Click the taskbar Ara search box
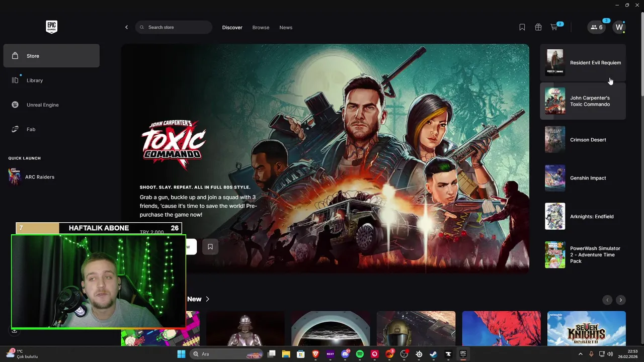The height and width of the screenshot is (362, 644). click(x=227, y=354)
